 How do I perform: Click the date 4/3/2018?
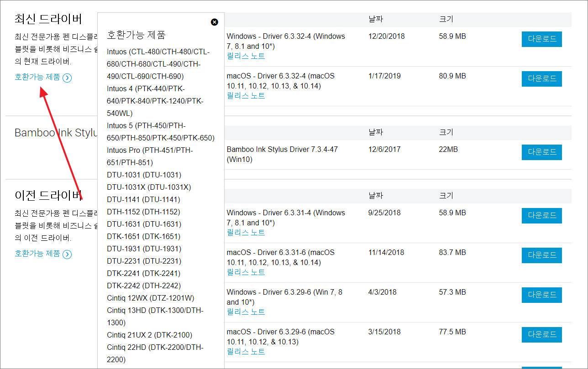click(383, 292)
